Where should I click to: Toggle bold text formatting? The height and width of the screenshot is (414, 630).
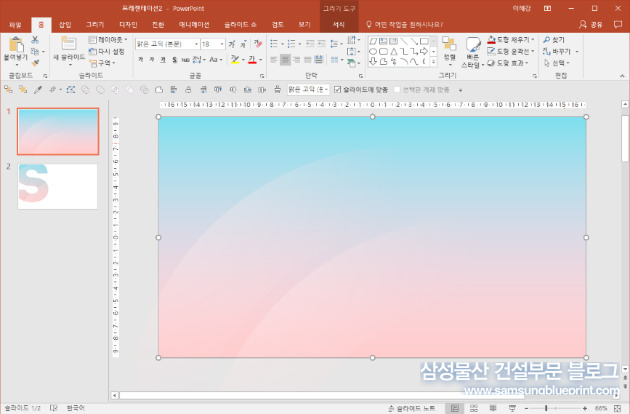[x=141, y=59]
